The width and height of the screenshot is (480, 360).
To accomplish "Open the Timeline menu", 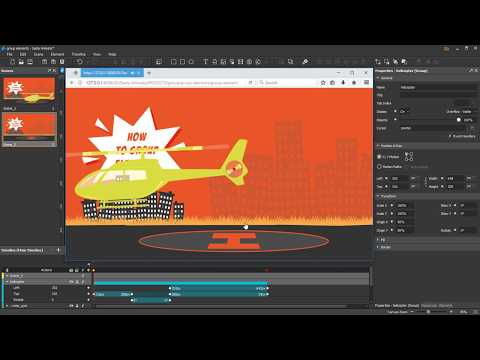I will click(x=79, y=54).
